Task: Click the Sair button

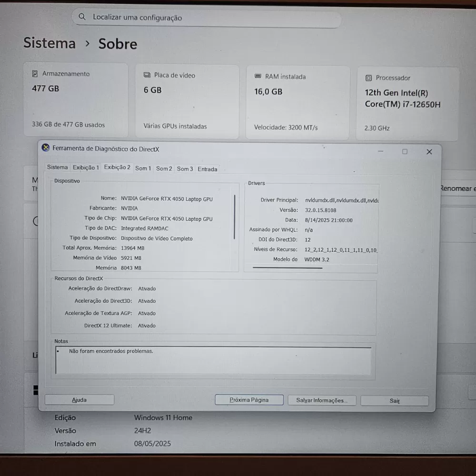Action: coord(394,401)
